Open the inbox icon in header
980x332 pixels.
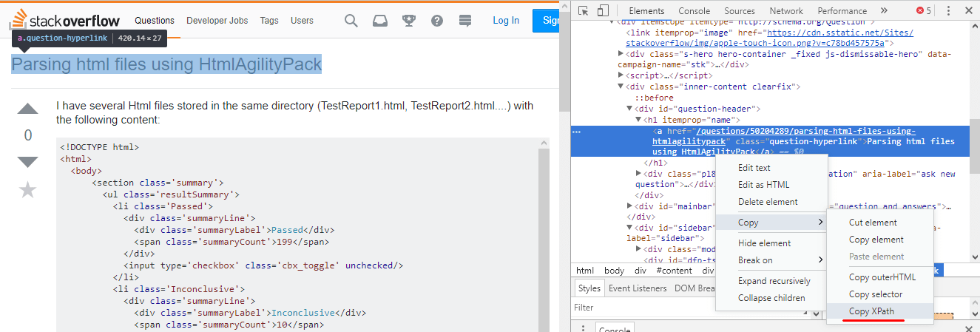click(379, 21)
